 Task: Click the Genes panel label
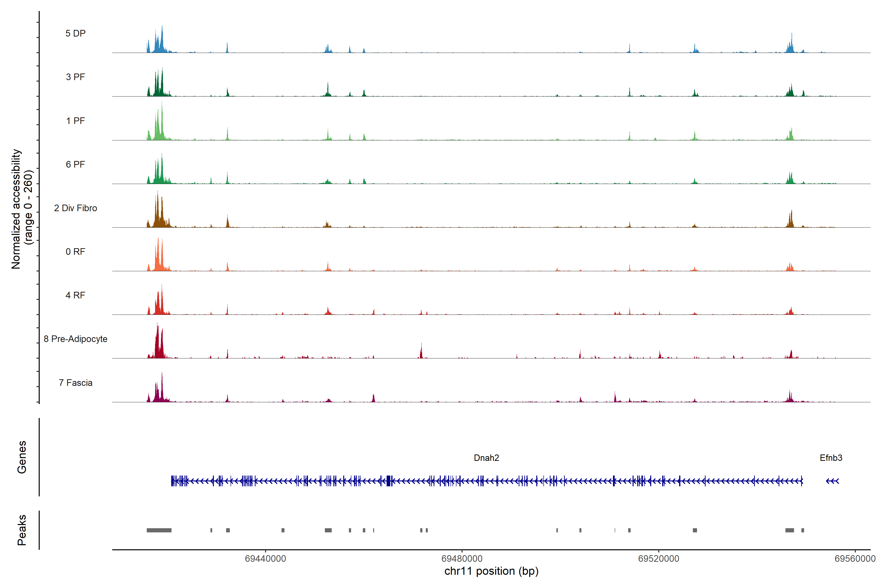[22, 457]
